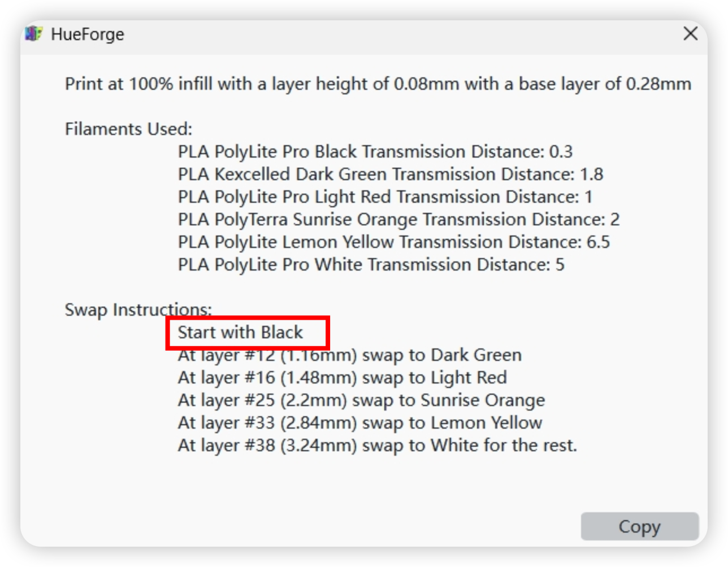728x567 pixels.
Task: Close the HueForge dialog
Action: tap(690, 34)
